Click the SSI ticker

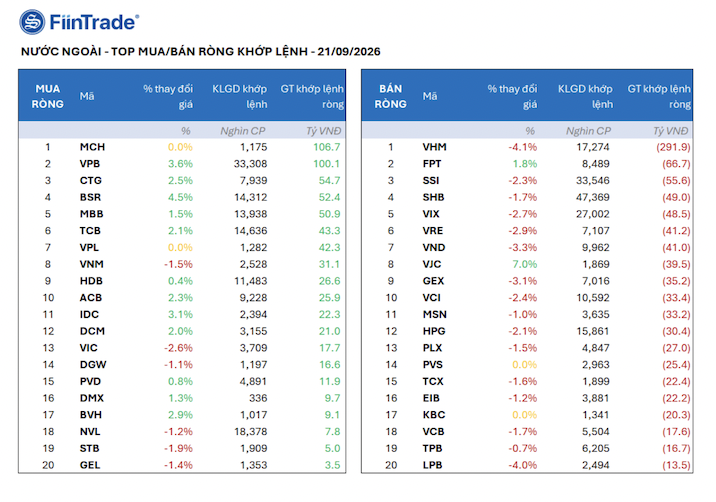point(431,180)
